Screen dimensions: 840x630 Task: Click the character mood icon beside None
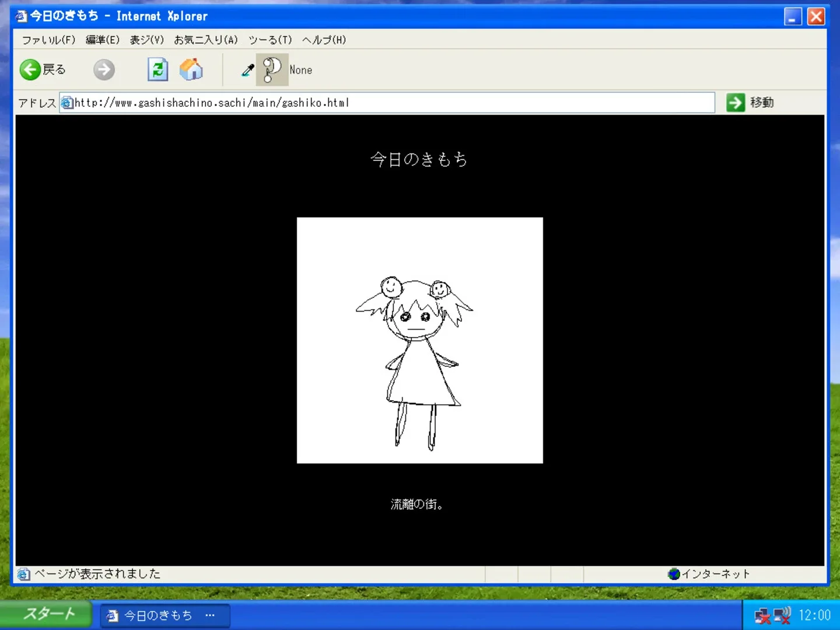(272, 69)
